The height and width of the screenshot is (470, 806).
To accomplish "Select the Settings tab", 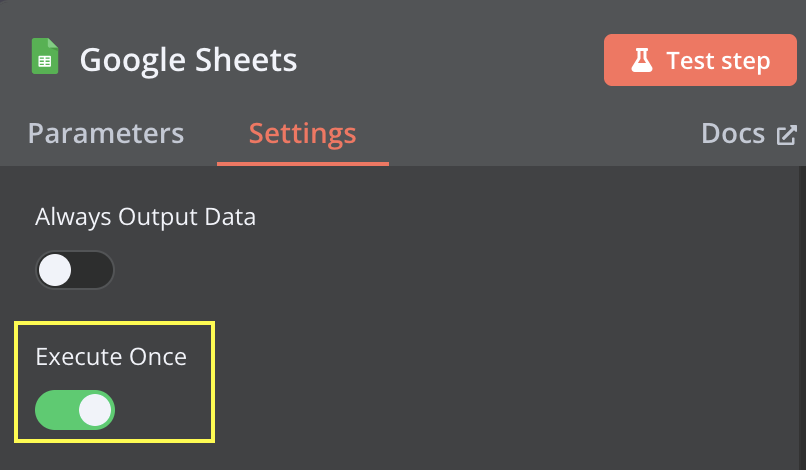I will tap(302, 134).
